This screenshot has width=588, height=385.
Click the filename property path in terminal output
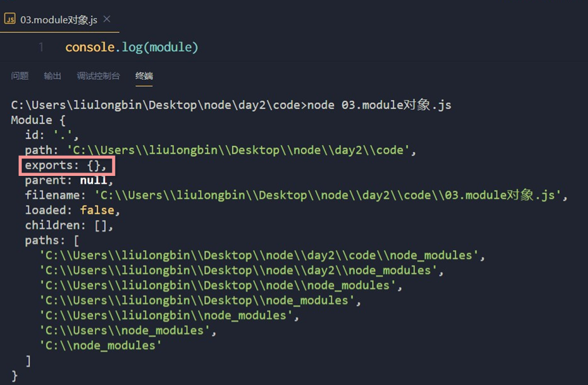point(331,195)
